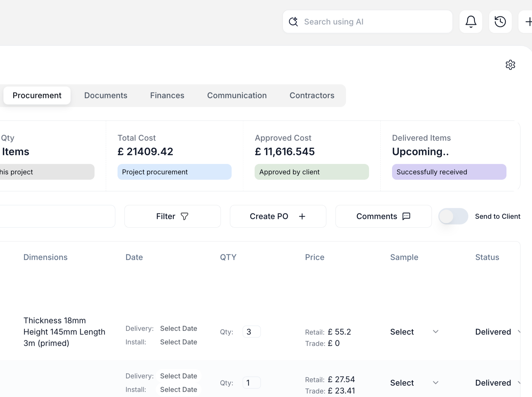The height and width of the screenshot is (397, 532).
Task: Click the Trade price £ 0
Action: click(x=333, y=343)
